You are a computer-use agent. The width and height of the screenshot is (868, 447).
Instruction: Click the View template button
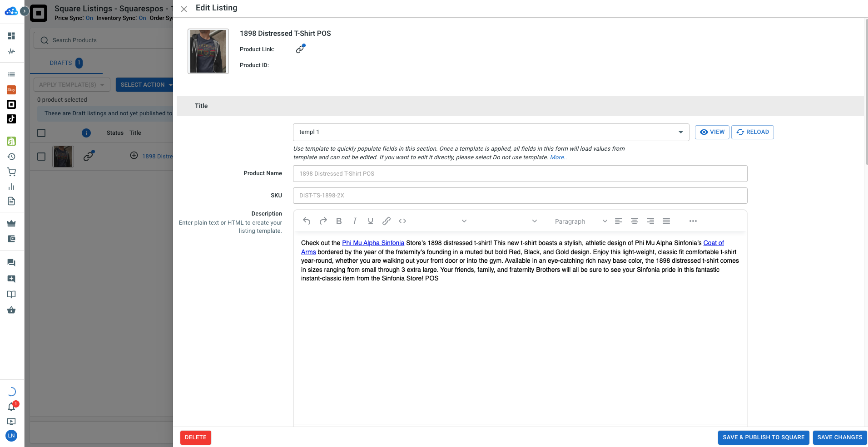click(x=712, y=132)
